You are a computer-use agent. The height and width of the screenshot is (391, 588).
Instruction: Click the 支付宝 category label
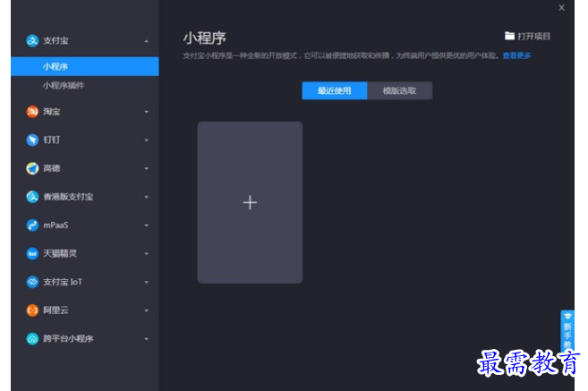click(55, 40)
